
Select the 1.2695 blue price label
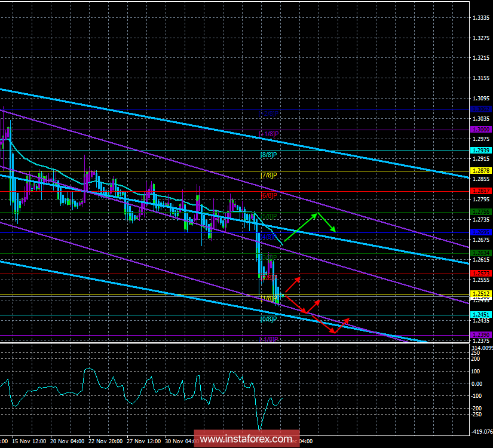point(481,232)
